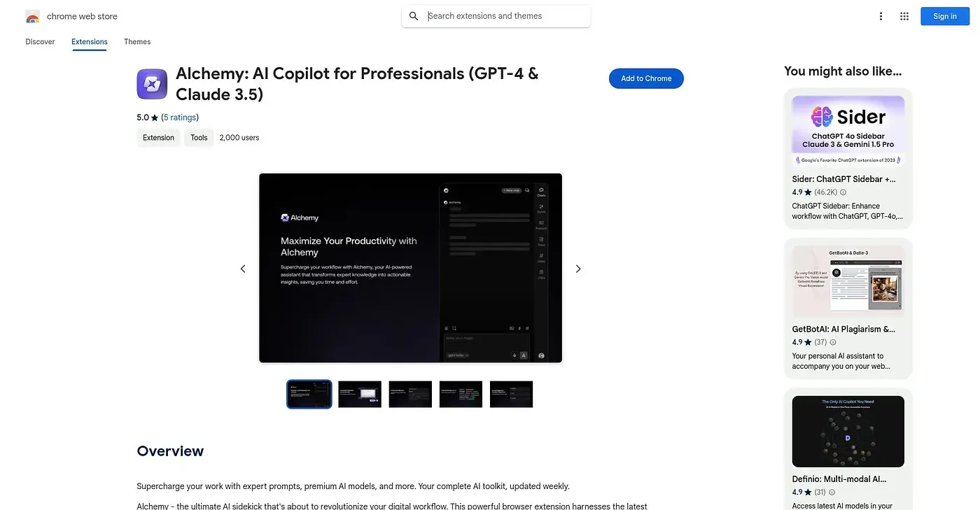Screen dimensions: 980x510
Task: Open the Google apps grid
Action: (904, 16)
